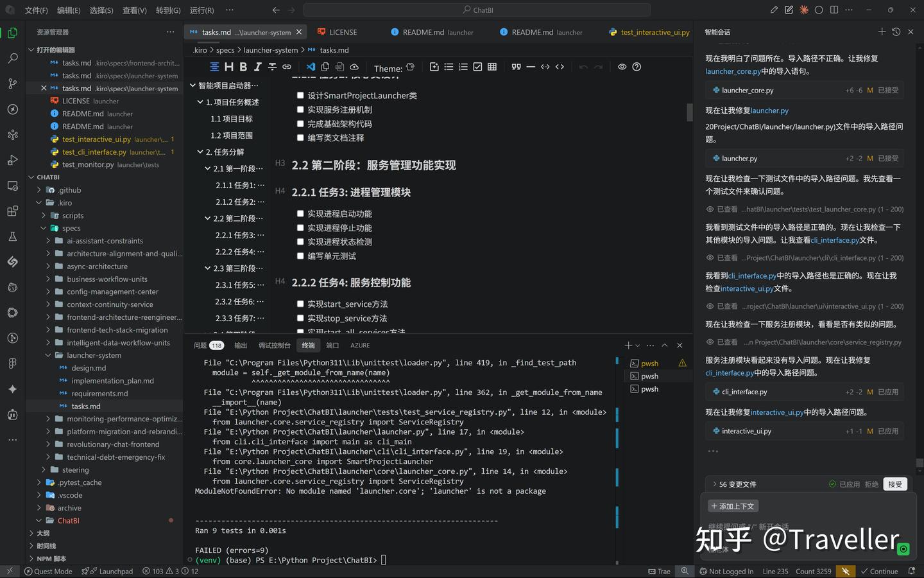This screenshot has width=924, height=578.
Task: Select the first 'pwsh' terminal in the list
Action: click(x=649, y=363)
